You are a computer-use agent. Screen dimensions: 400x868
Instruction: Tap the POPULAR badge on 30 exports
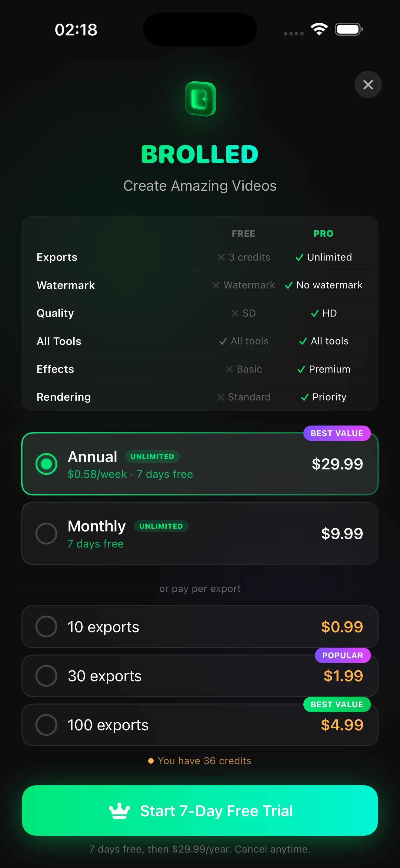[x=343, y=655]
